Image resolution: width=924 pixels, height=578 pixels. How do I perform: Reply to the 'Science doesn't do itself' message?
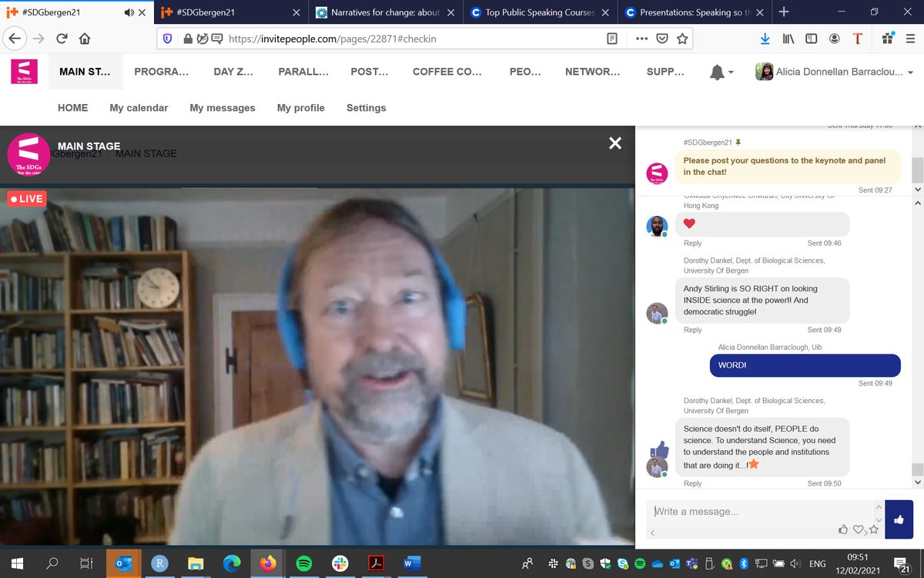point(692,483)
